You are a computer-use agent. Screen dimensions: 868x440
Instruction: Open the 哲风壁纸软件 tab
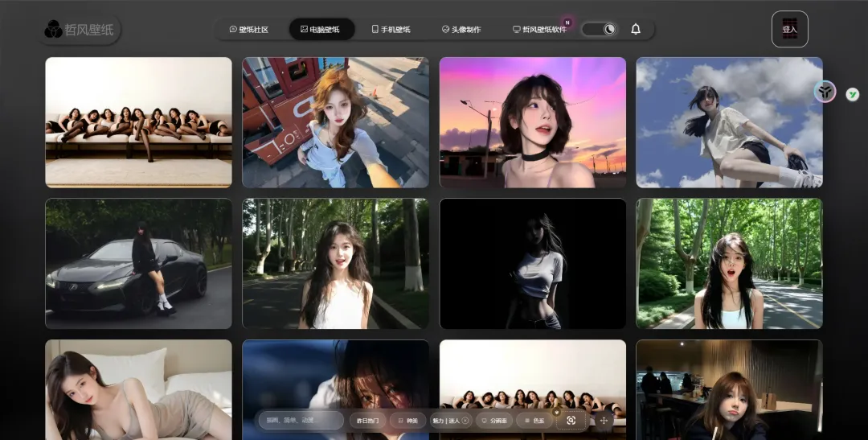pyautogui.click(x=539, y=30)
